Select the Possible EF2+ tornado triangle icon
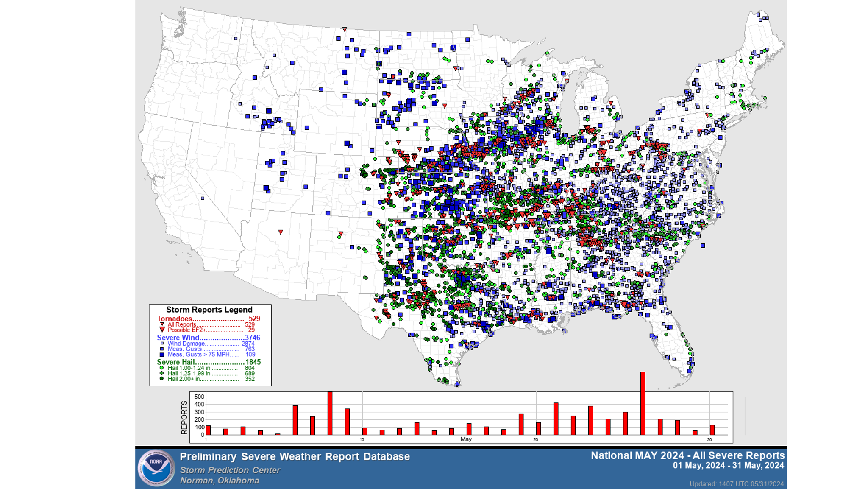 click(162, 330)
